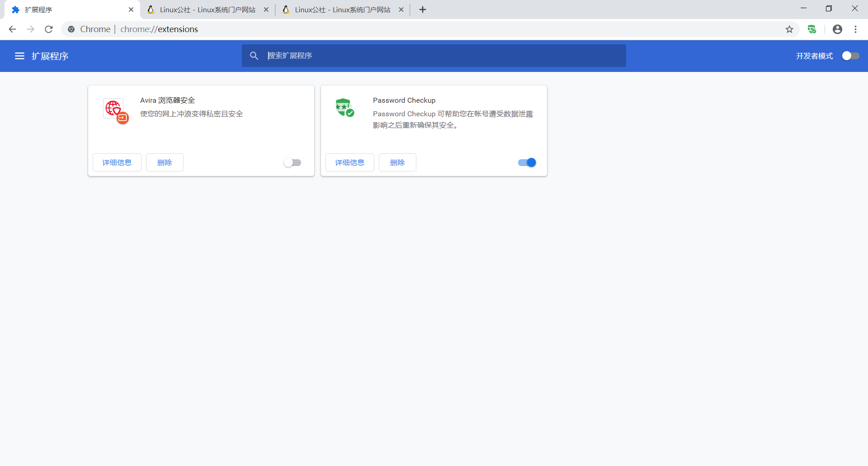Reload the current page
The height and width of the screenshot is (466, 868).
49,29
